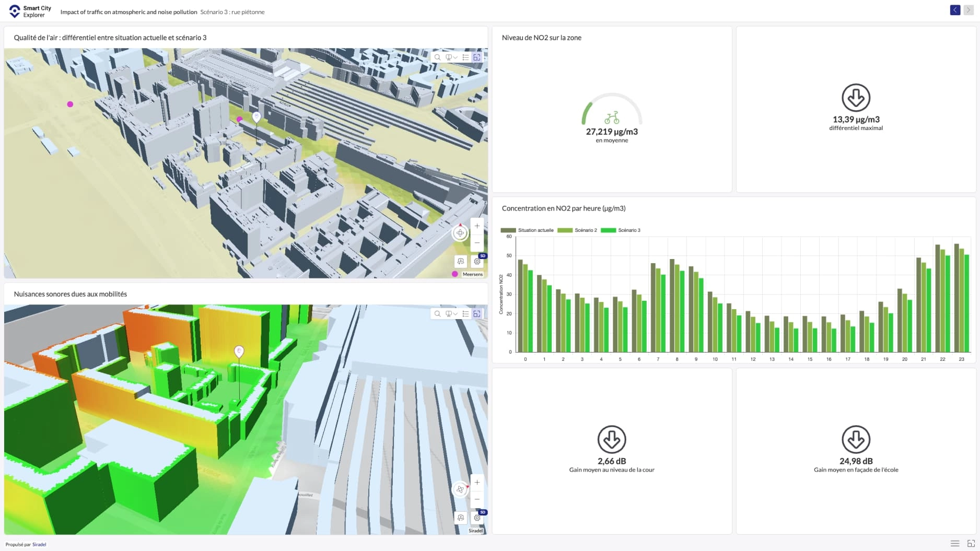
Task: Zoom in on the noise map
Action: click(477, 483)
